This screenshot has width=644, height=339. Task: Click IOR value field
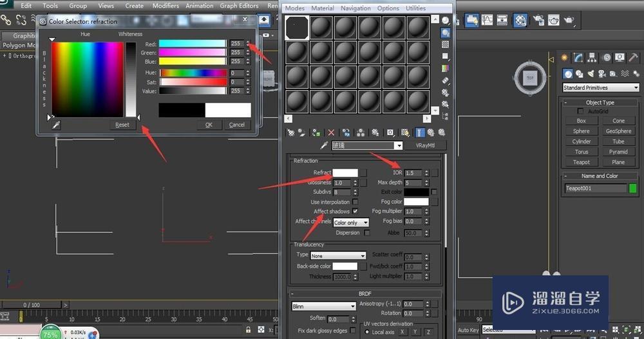point(413,173)
